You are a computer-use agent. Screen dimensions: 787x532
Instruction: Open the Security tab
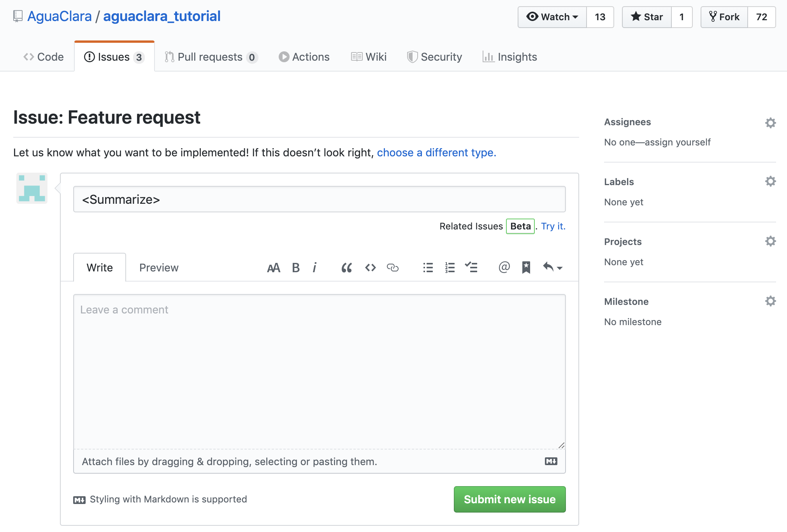pos(434,57)
